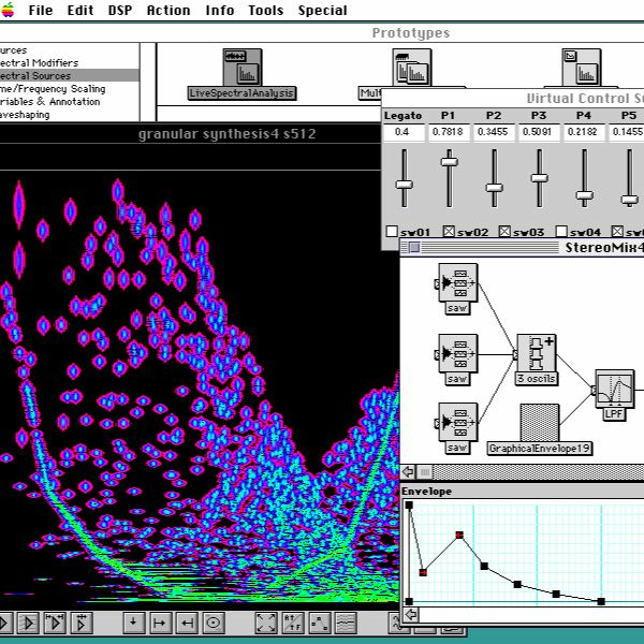Click the Legato slider handle
The width and height of the screenshot is (644, 644).
404,184
